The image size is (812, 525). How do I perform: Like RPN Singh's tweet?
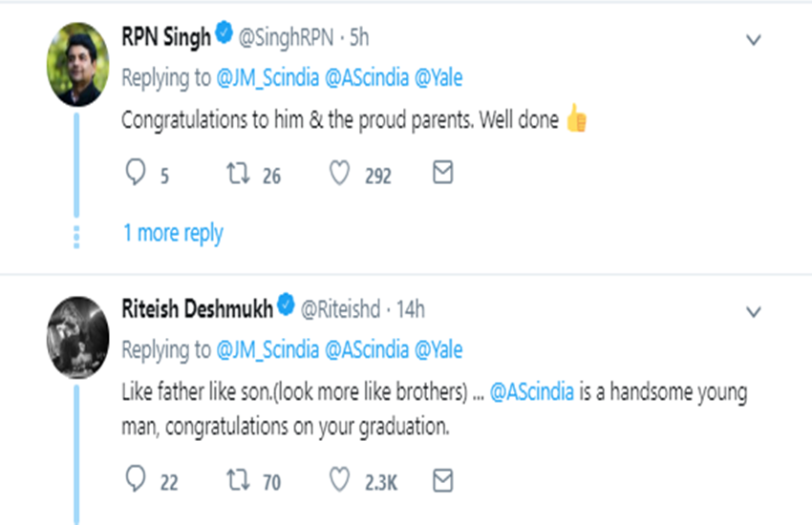click(x=338, y=175)
